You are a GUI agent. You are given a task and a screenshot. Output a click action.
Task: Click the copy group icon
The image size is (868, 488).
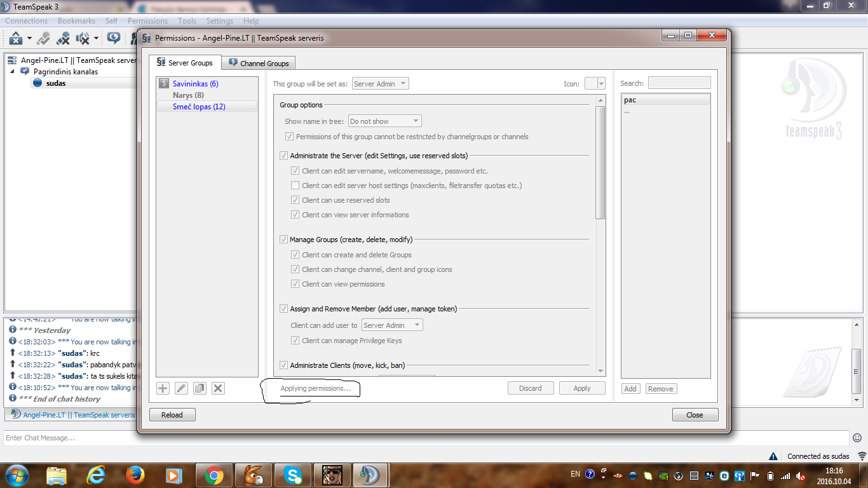coord(200,388)
